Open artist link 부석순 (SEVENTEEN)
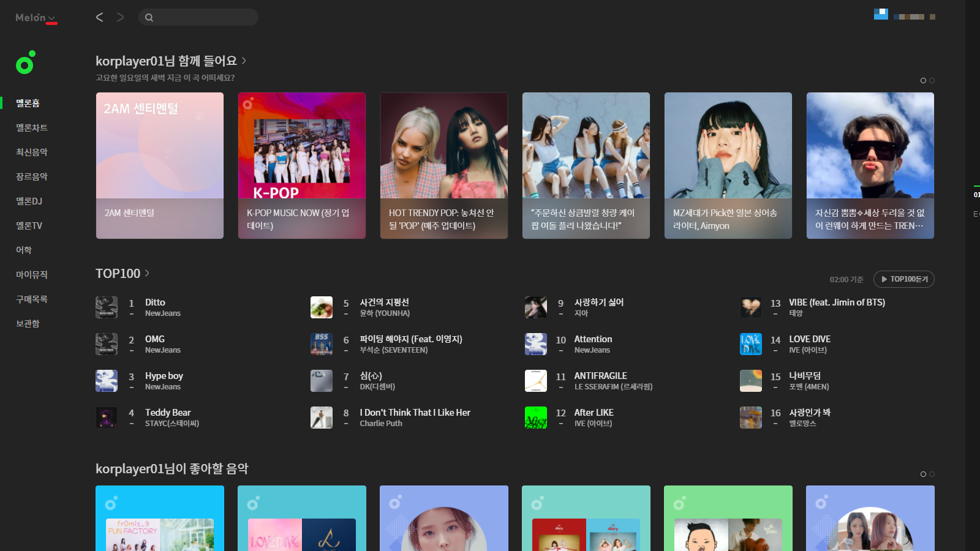980x551 pixels. point(394,350)
